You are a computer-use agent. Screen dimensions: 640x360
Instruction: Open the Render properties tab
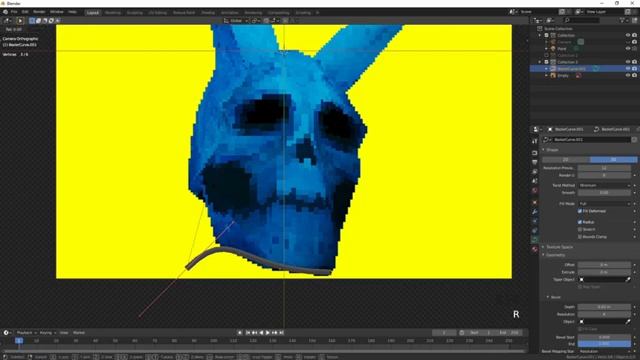[x=535, y=153]
